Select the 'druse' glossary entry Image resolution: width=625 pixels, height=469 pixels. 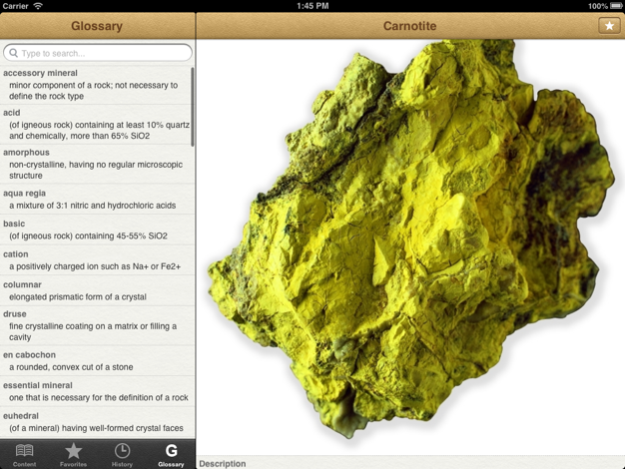point(96,326)
